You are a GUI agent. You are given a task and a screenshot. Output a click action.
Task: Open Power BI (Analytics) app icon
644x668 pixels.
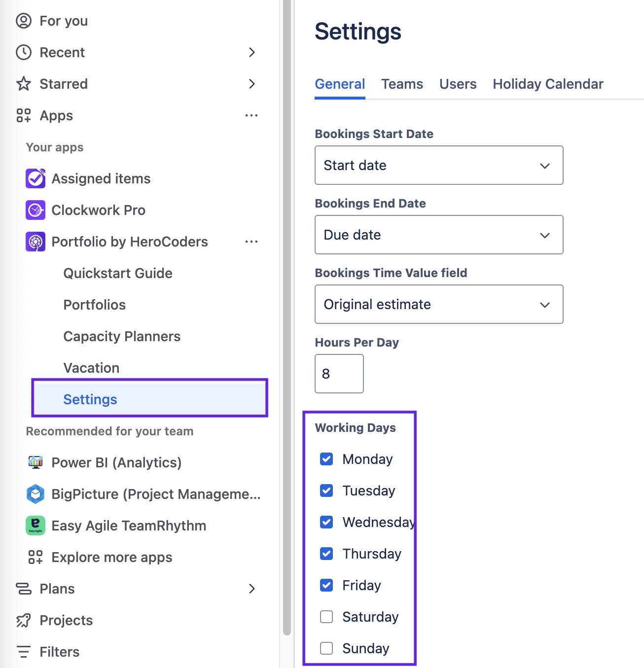pyautogui.click(x=36, y=462)
